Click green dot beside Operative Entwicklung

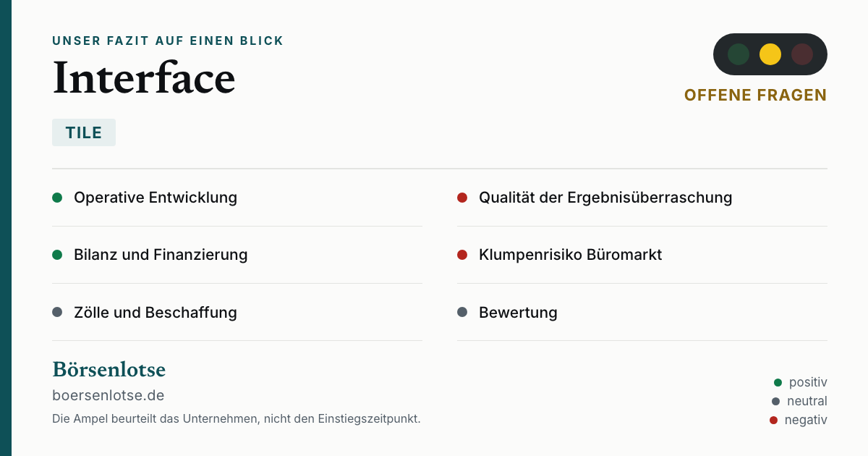click(57, 198)
